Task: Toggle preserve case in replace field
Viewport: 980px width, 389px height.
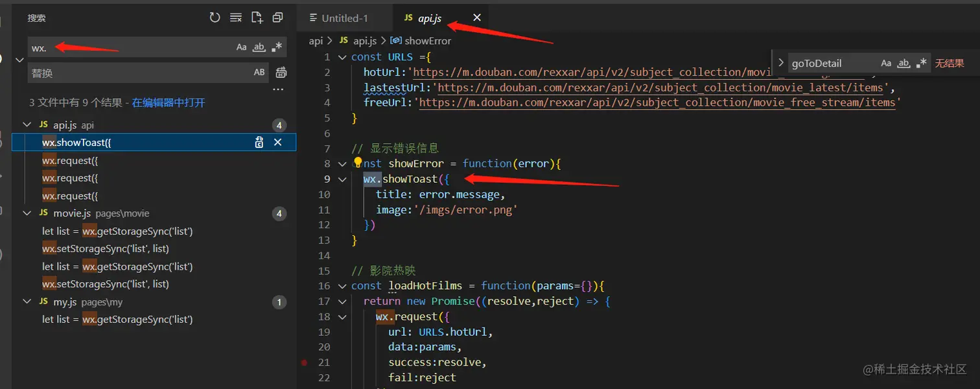Action: (259, 73)
